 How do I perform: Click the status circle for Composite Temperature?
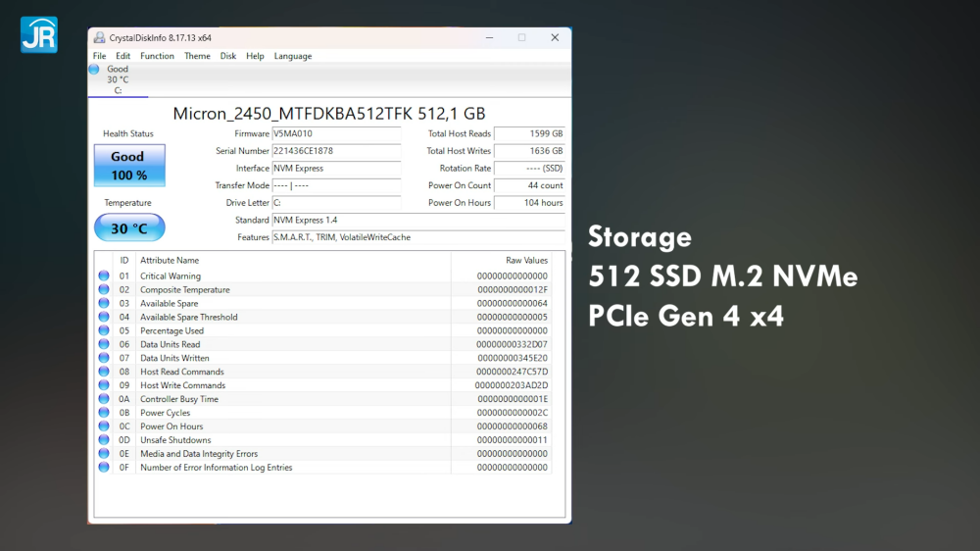pos(104,289)
